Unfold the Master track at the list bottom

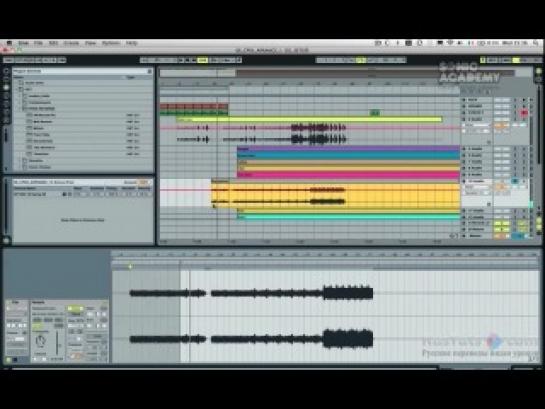(x=463, y=236)
